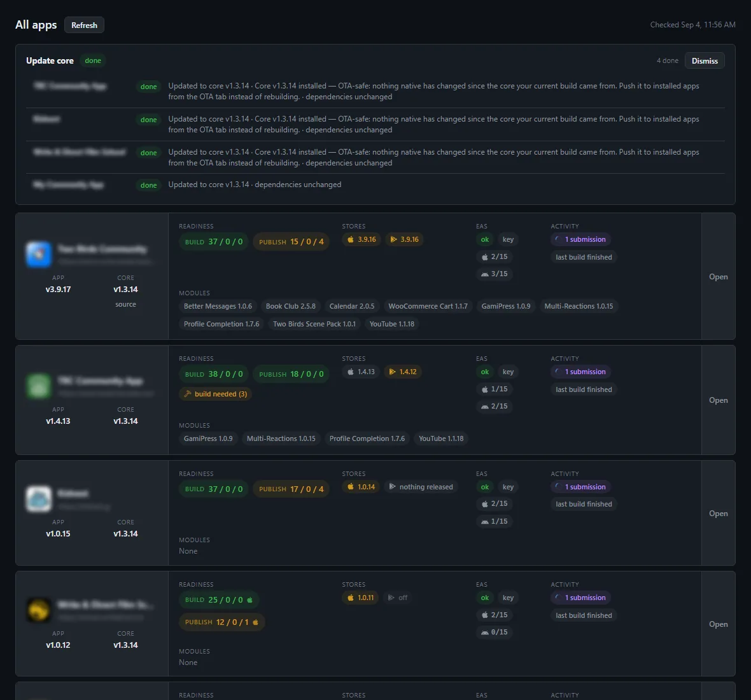Viewport: 751px width, 700px height.
Task: Click the App Store 3.9.16 chip
Action: [x=361, y=239]
